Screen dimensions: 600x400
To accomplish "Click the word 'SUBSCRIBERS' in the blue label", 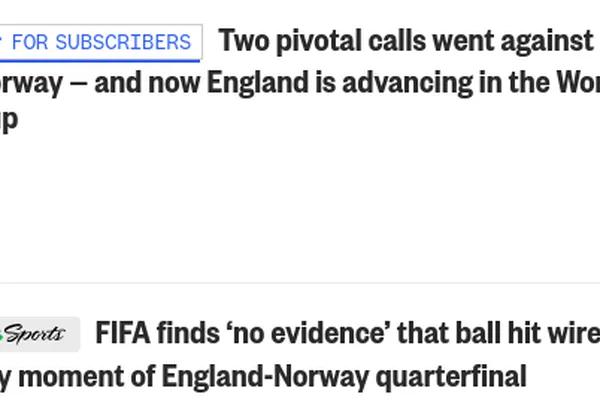I will click(x=123, y=42).
